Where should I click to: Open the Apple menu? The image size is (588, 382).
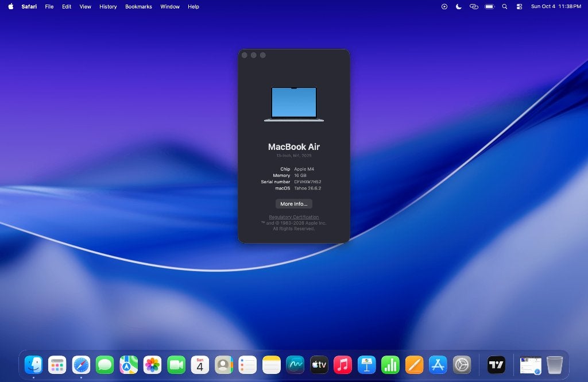[x=11, y=6]
